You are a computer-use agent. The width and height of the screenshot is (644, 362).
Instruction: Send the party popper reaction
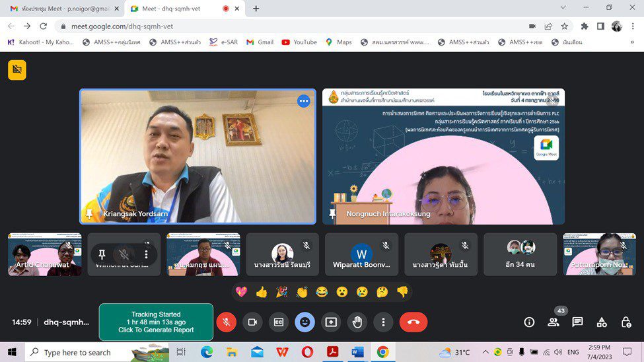click(282, 292)
